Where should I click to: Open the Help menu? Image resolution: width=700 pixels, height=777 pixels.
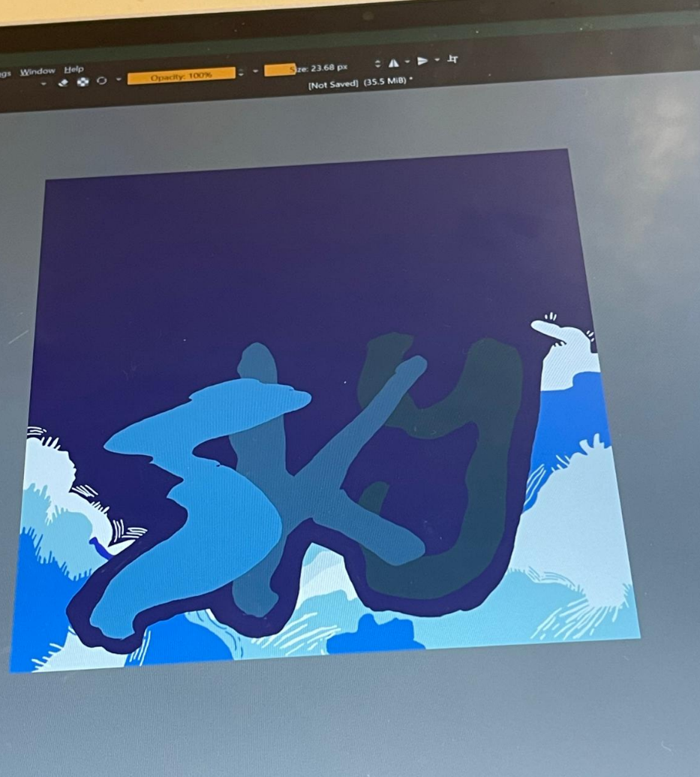tap(74, 69)
